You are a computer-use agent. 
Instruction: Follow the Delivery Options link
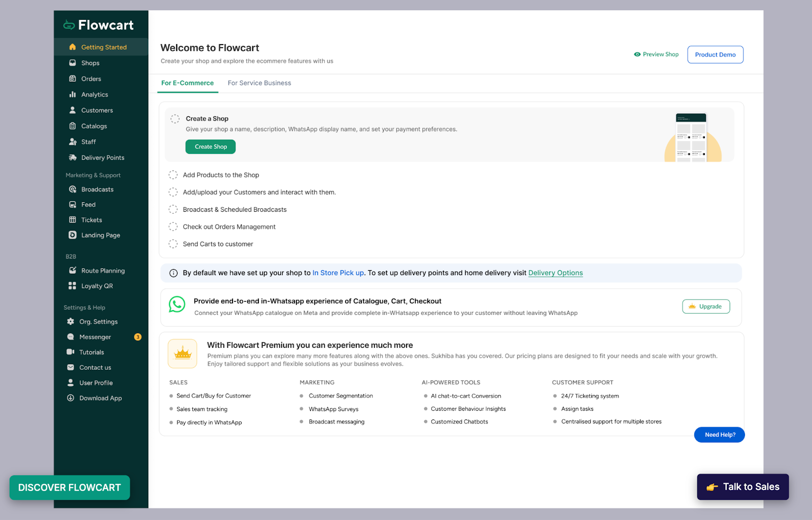[x=555, y=273]
